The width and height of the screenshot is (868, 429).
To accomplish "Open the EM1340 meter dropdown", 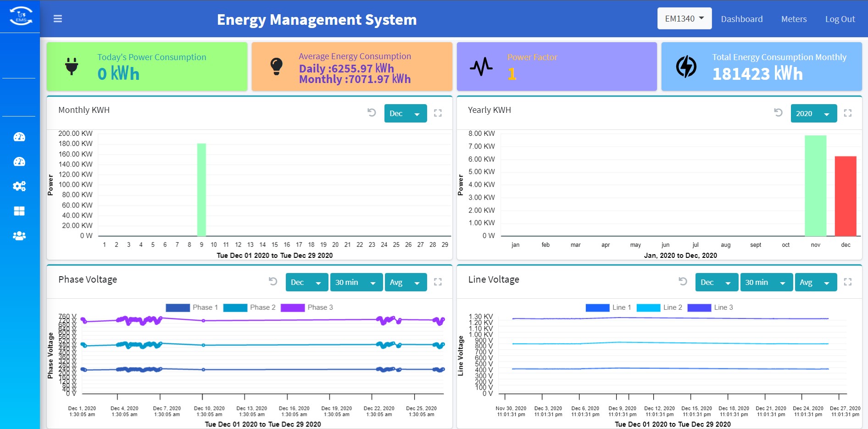I will (684, 19).
